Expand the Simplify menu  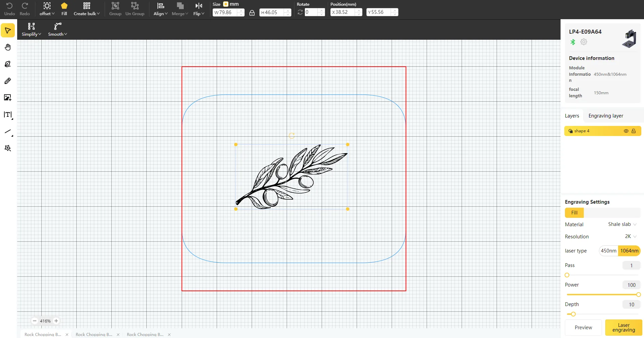(x=31, y=30)
